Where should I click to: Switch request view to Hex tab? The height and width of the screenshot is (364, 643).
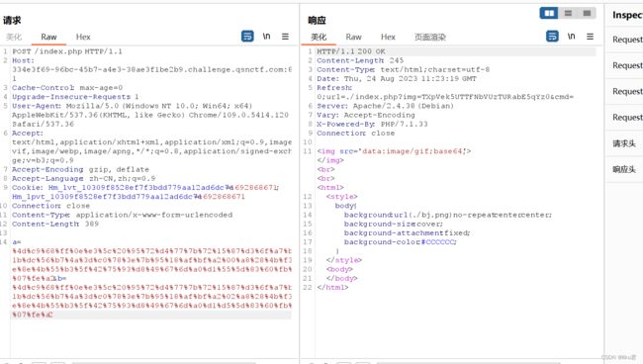(x=83, y=37)
